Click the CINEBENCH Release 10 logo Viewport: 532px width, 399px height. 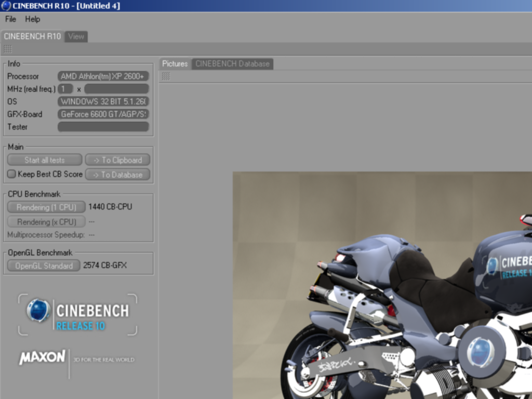pos(78,314)
